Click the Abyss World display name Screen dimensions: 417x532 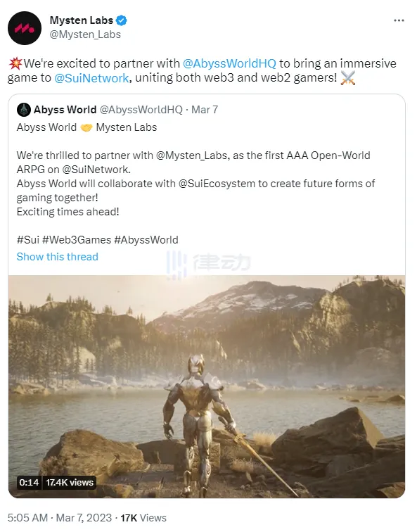click(x=65, y=110)
